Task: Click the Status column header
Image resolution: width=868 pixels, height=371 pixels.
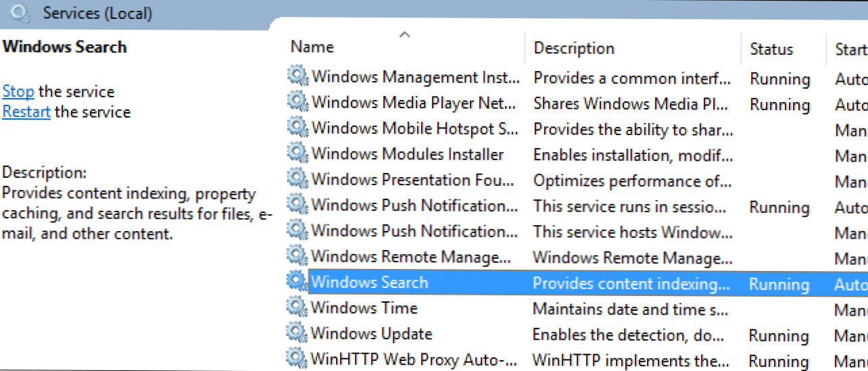Action: 771,49
